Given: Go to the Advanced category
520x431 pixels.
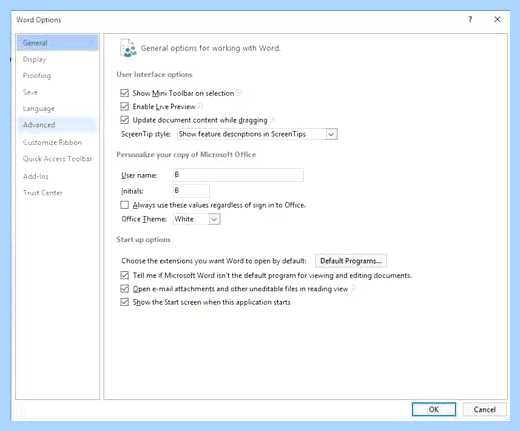Looking at the screenshot, I should 58,125.
